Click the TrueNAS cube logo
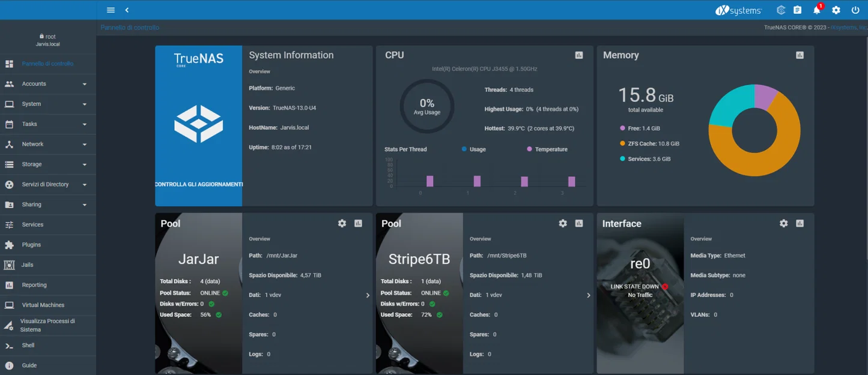 (x=199, y=124)
